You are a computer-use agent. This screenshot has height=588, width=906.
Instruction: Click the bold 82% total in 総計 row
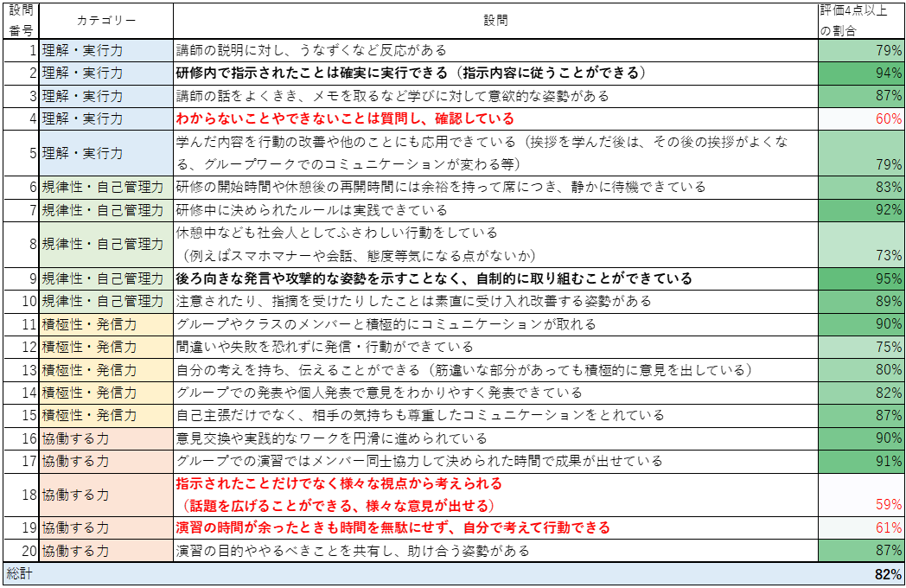coord(888,574)
